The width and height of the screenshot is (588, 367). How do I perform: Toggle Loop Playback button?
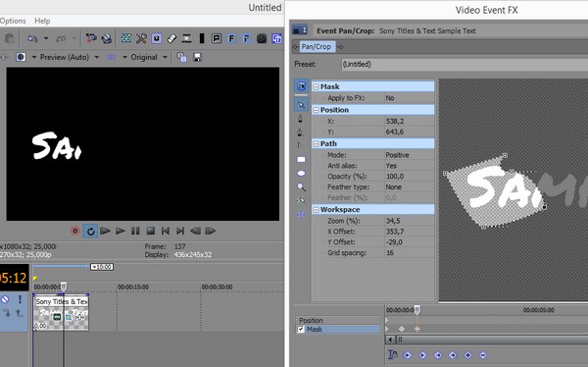[x=90, y=231]
